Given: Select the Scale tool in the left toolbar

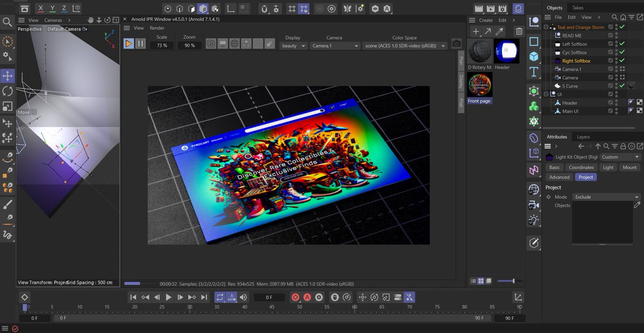Looking at the screenshot, I should [x=8, y=106].
